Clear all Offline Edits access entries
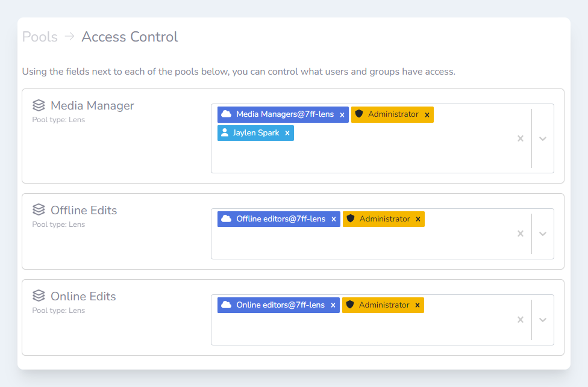This screenshot has width=588, height=387. point(521,234)
